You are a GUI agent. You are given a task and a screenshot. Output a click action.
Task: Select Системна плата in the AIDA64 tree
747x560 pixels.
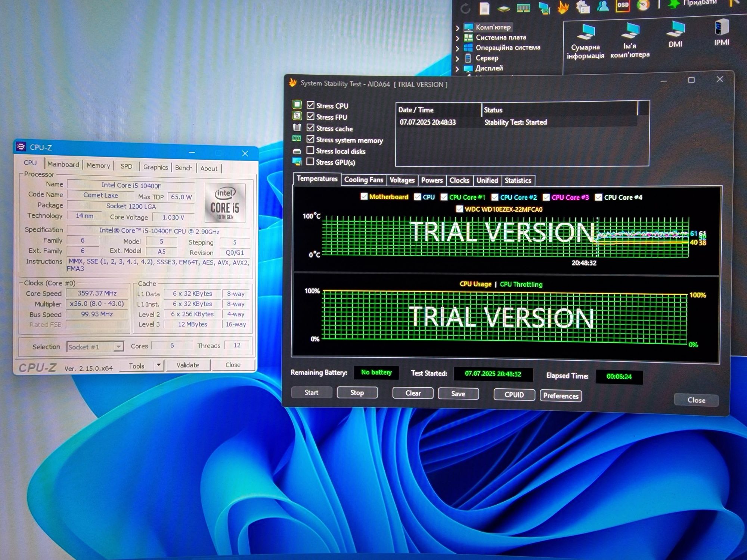[x=500, y=37]
